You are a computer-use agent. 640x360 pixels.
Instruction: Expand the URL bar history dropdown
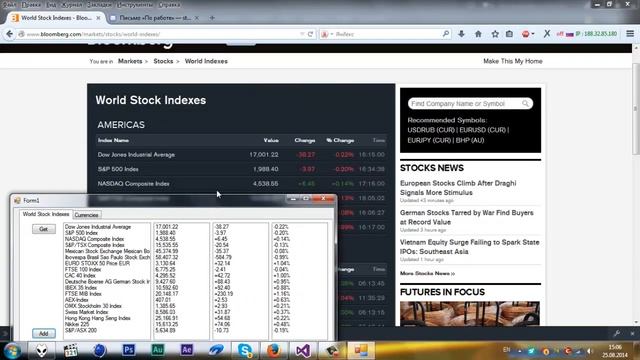pyautogui.click(x=302, y=34)
